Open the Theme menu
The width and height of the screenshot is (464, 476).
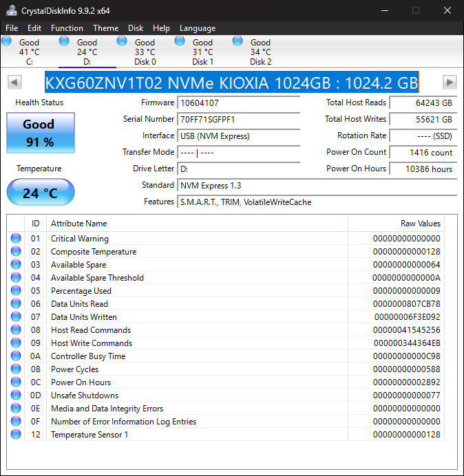[106, 28]
